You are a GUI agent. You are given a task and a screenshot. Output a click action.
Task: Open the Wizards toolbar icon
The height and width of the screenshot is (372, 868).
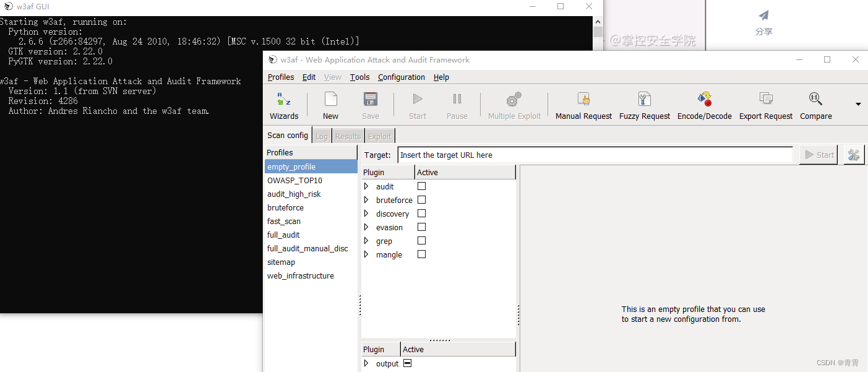[284, 99]
